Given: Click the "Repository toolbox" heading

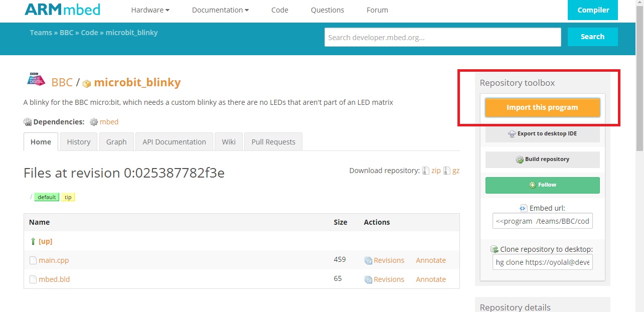Looking at the screenshot, I should click(x=517, y=83).
